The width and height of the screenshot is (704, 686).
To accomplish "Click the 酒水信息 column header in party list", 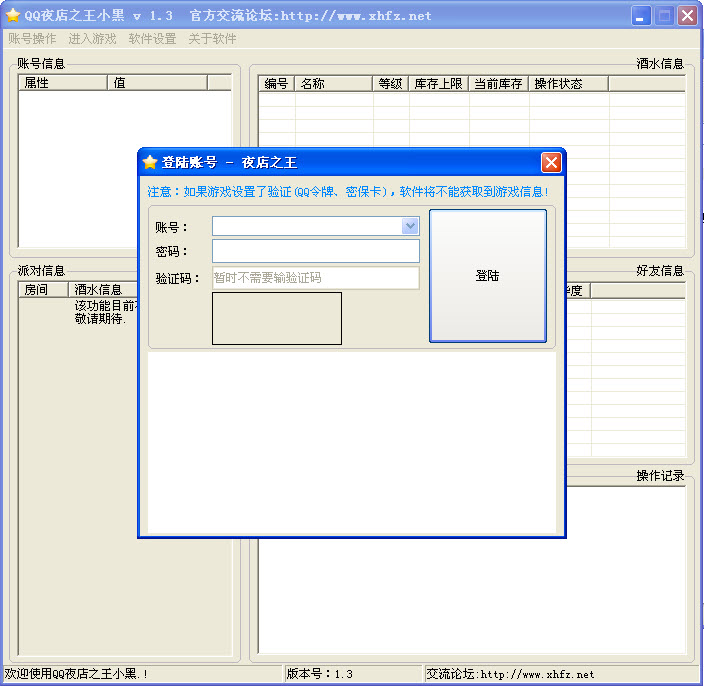I will pyautogui.click(x=103, y=290).
